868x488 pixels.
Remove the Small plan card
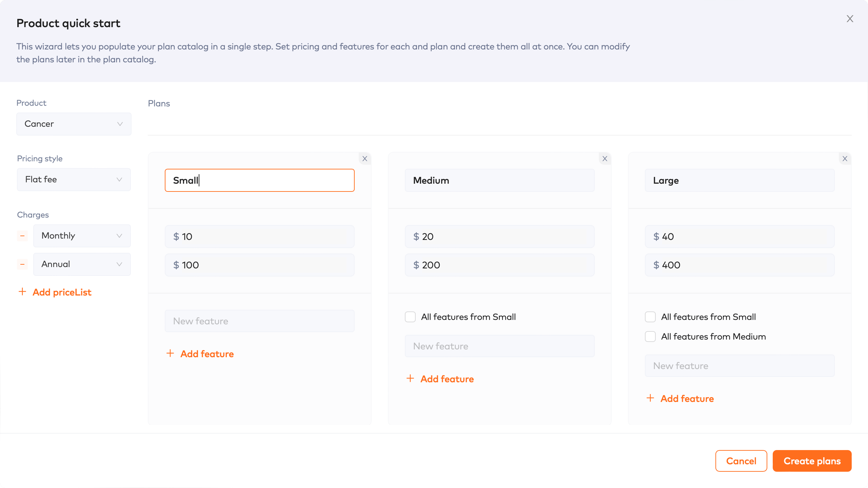365,159
